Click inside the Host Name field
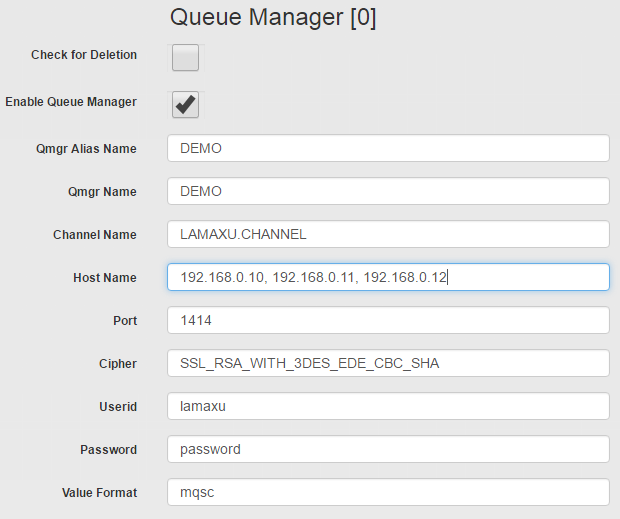 (x=388, y=277)
